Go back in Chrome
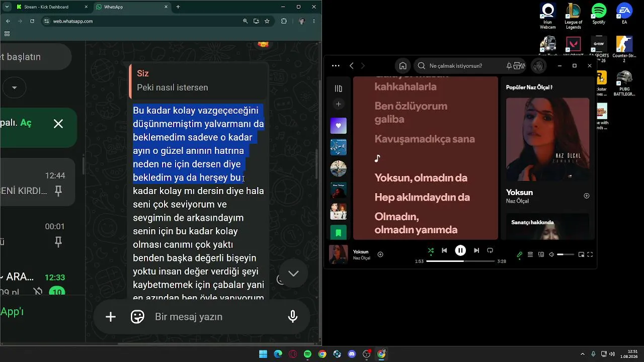Image resolution: width=644 pixels, height=362 pixels. point(8,21)
